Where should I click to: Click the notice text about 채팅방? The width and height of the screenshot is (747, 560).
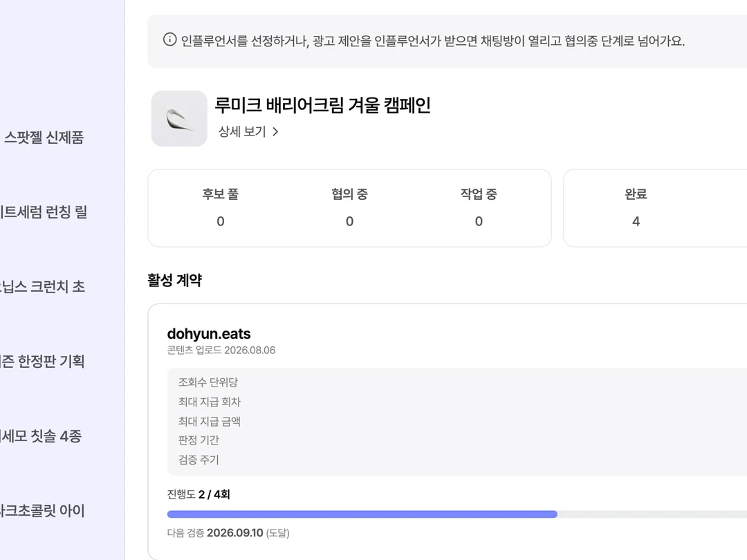tap(432, 41)
